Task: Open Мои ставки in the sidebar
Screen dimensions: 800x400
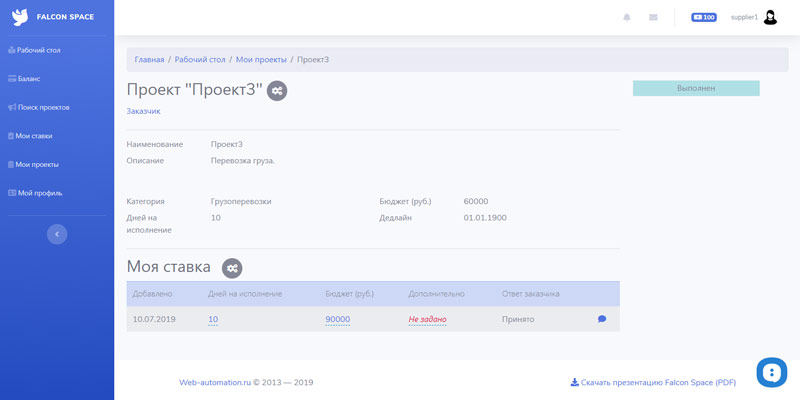Action: (x=33, y=136)
